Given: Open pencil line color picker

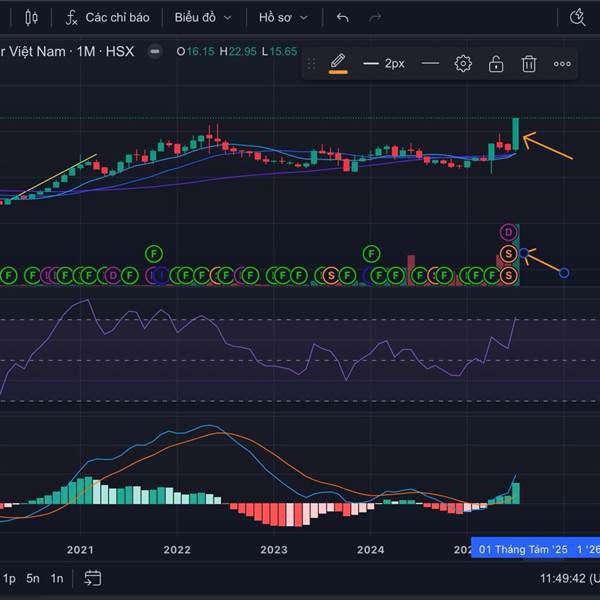Looking at the screenshot, I should tap(338, 64).
